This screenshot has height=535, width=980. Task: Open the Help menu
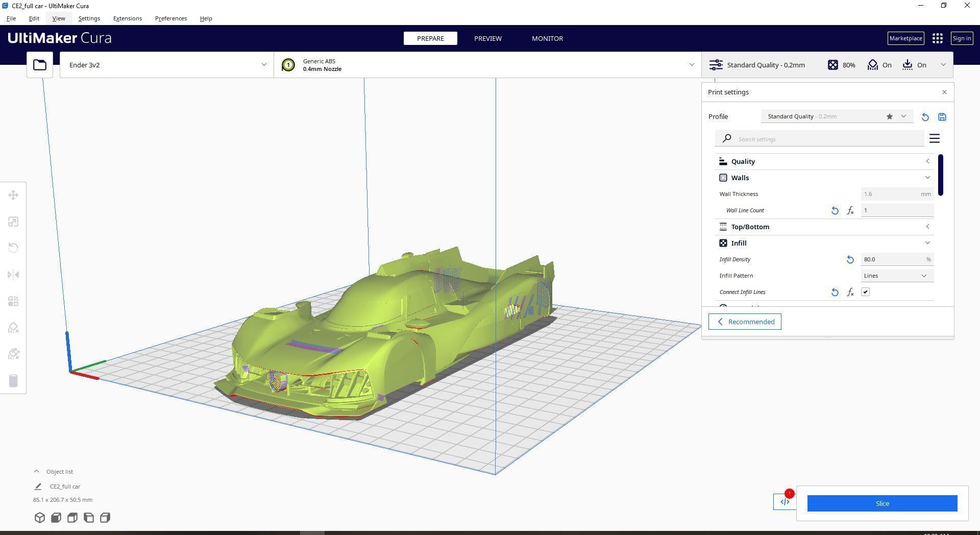[x=206, y=18]
